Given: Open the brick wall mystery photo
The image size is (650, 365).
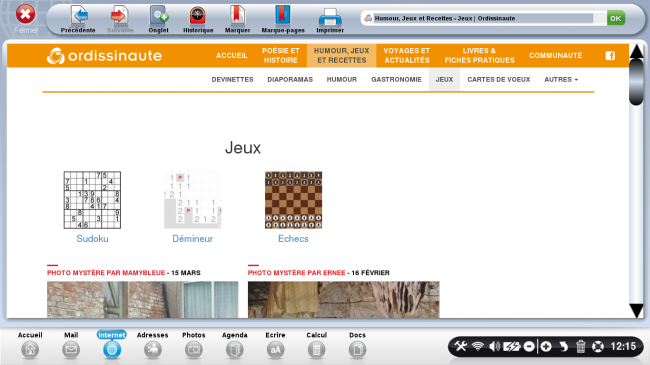Looking at the screenshot, I should 143,299.
